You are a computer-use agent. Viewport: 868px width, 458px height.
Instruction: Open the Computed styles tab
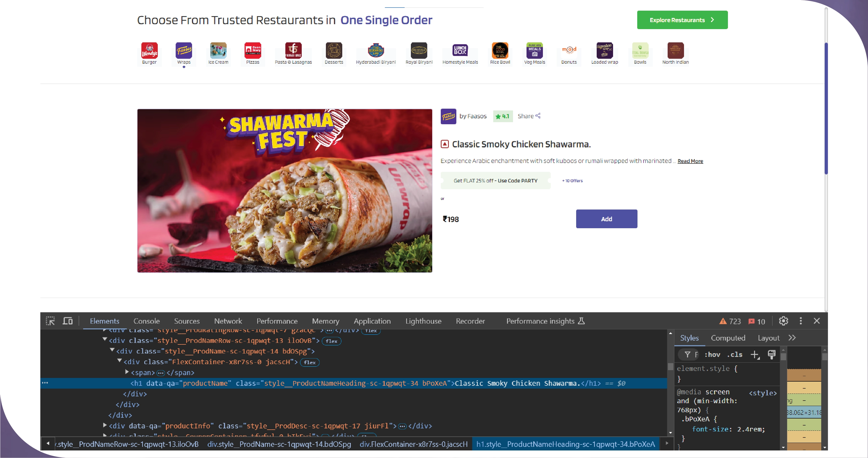click(728, 338)
